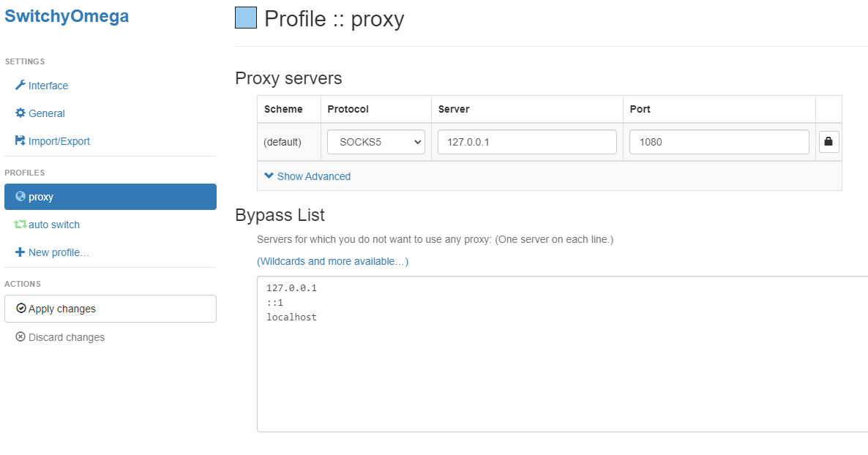Click the globe icon on the proxy profile

[21, 196]
